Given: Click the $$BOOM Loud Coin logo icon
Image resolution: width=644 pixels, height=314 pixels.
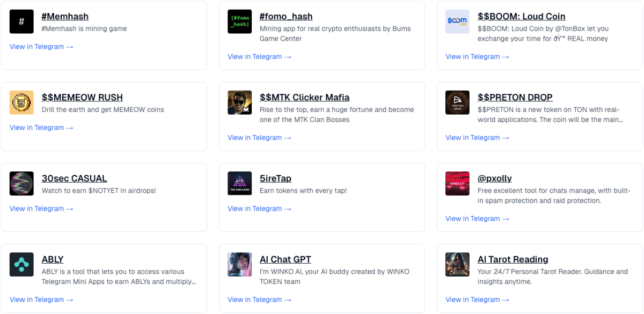Looking at the screenshot, I should (457, 21).
